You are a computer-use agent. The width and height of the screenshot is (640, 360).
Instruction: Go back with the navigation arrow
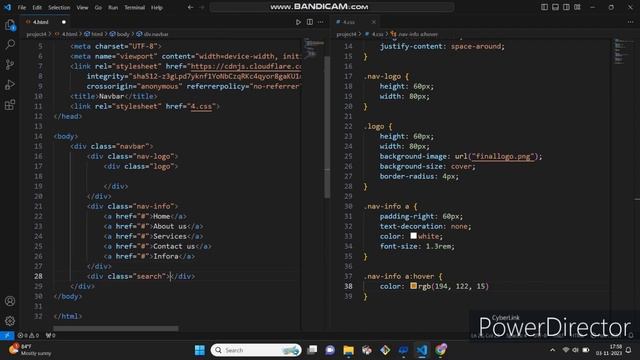click(191, 7)
